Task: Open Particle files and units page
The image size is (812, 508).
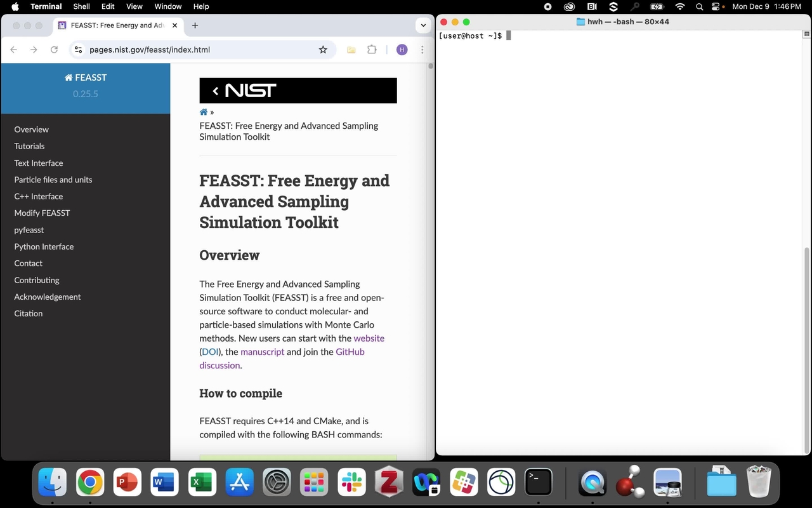Action: (53, 180)
